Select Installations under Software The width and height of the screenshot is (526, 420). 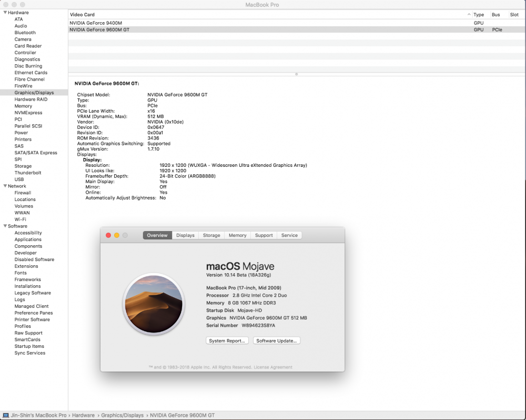pyautogui.click(x=27, y=286)
